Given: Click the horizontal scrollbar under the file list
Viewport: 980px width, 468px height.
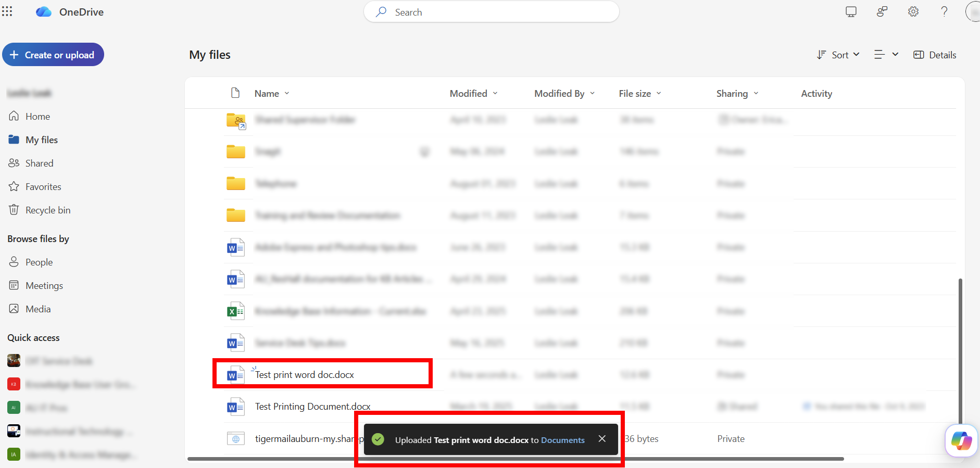Looking at the screenshot, I should click(x=516, y=459).
